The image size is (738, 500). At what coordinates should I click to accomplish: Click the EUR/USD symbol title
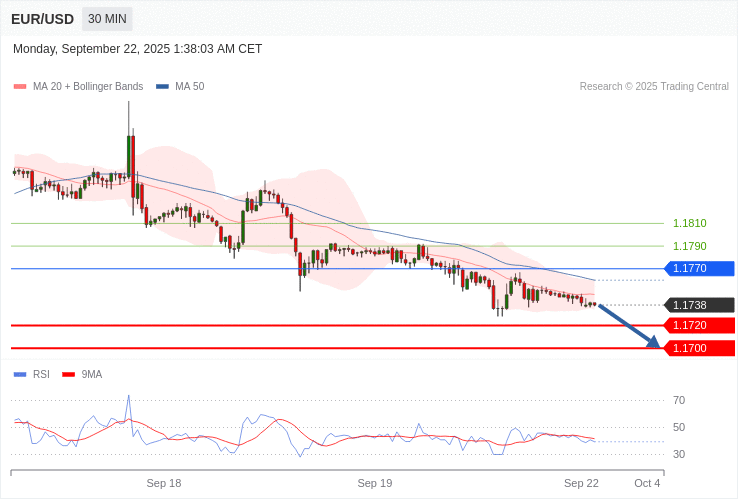pos(42,19)
